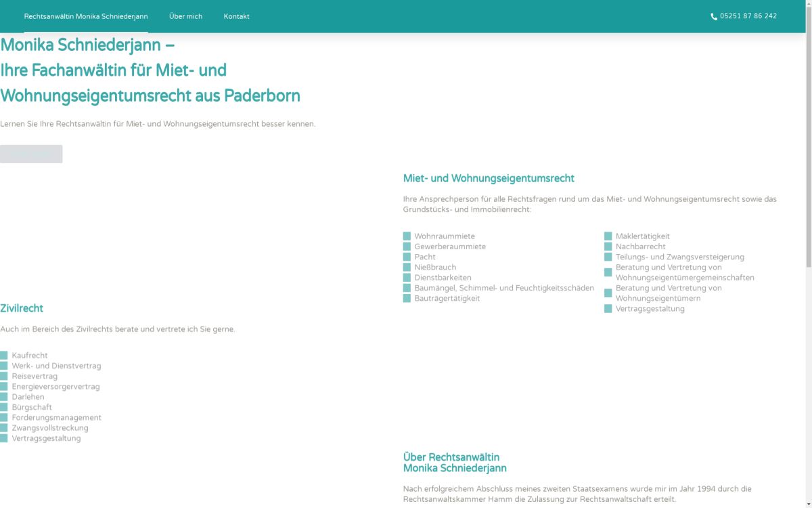Select the square icon beside Maklertätigkeit
Viewport: 812px width, 508px height.
point(608,236)
